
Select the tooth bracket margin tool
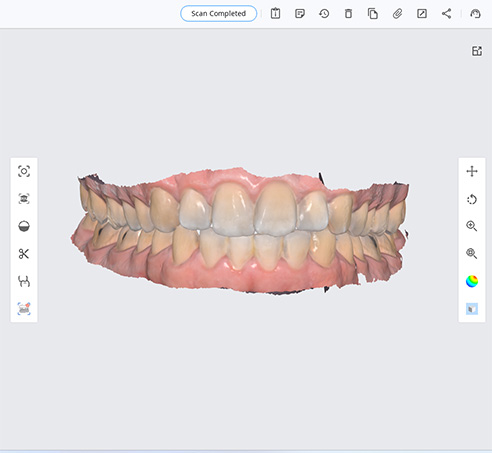[x=24, y=282]
